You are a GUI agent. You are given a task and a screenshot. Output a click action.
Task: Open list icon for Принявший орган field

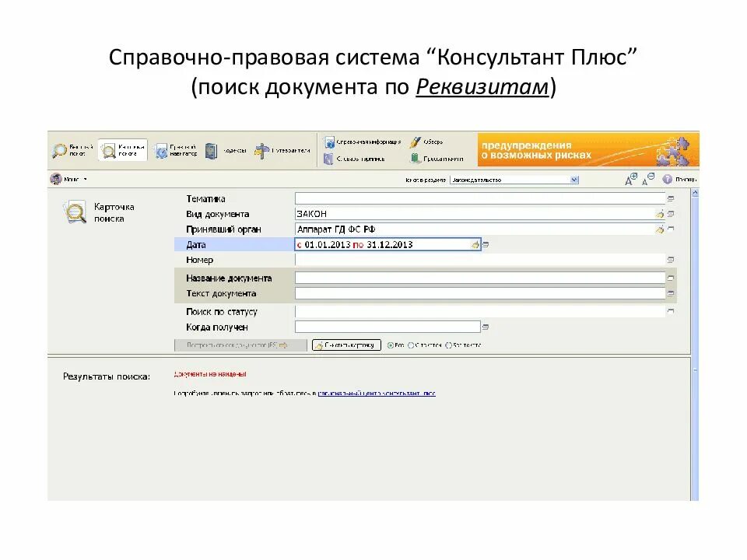[x=671, y=229]
